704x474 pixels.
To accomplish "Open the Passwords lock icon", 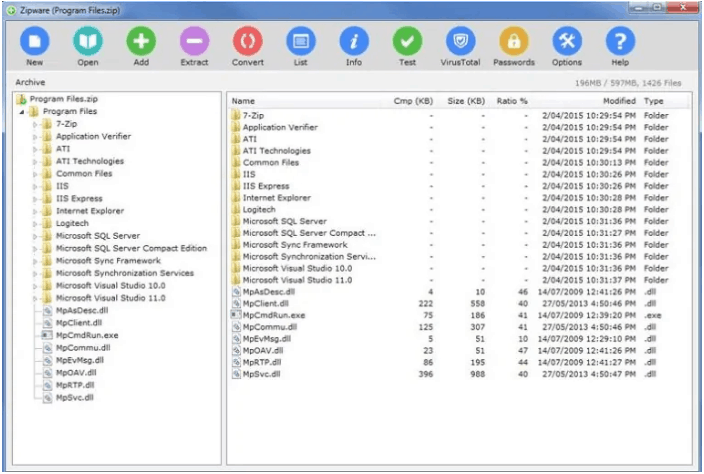I will pyautogui.click(x=514, y=42).
